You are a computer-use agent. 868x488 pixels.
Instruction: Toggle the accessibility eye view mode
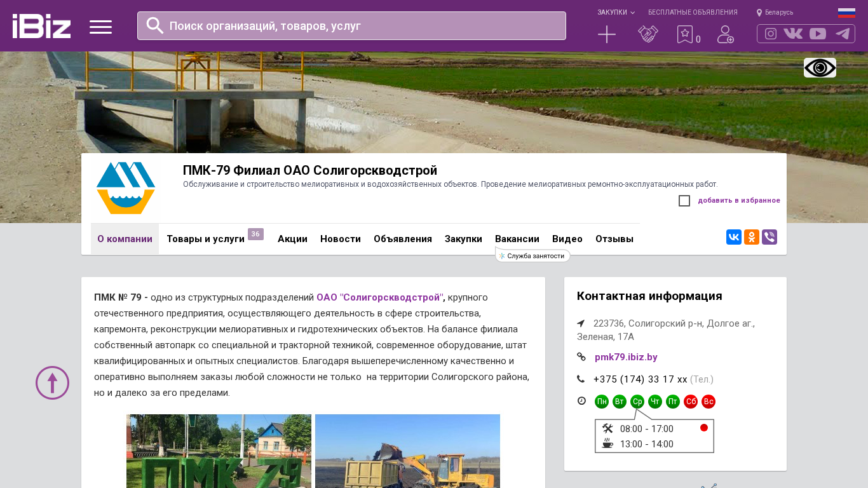pos(820,67)
